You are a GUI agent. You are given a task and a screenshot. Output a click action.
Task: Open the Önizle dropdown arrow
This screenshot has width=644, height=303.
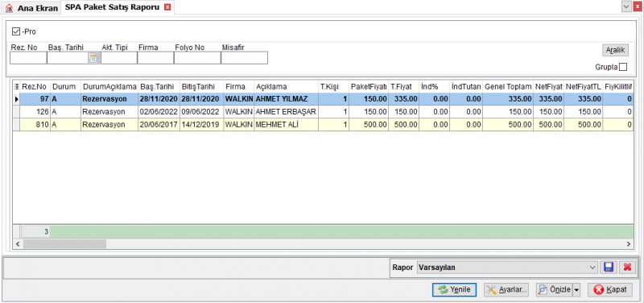tap(576, 290)
